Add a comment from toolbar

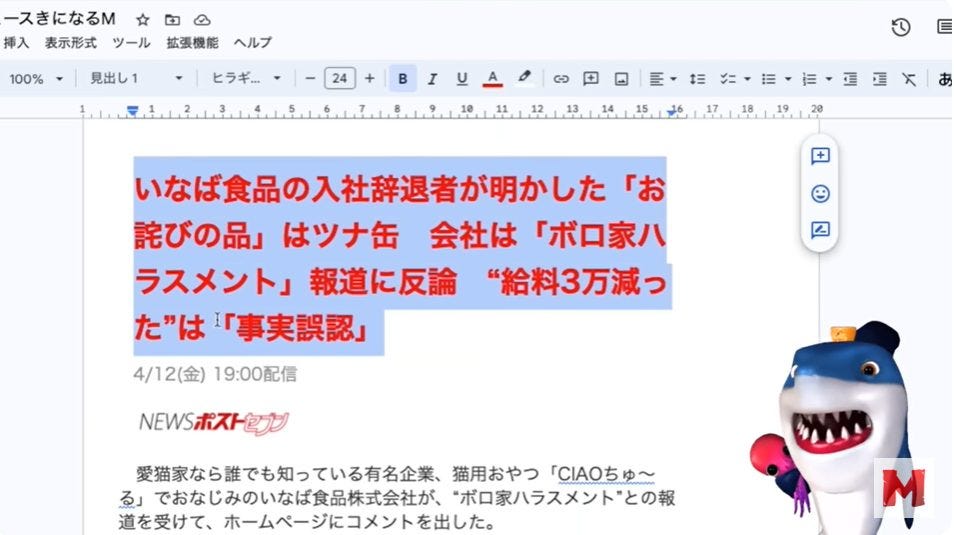point(591,79)
